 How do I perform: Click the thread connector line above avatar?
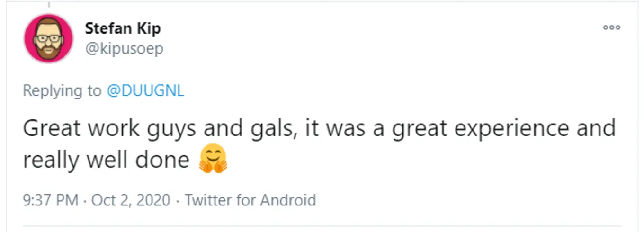[x=48, y=5]
